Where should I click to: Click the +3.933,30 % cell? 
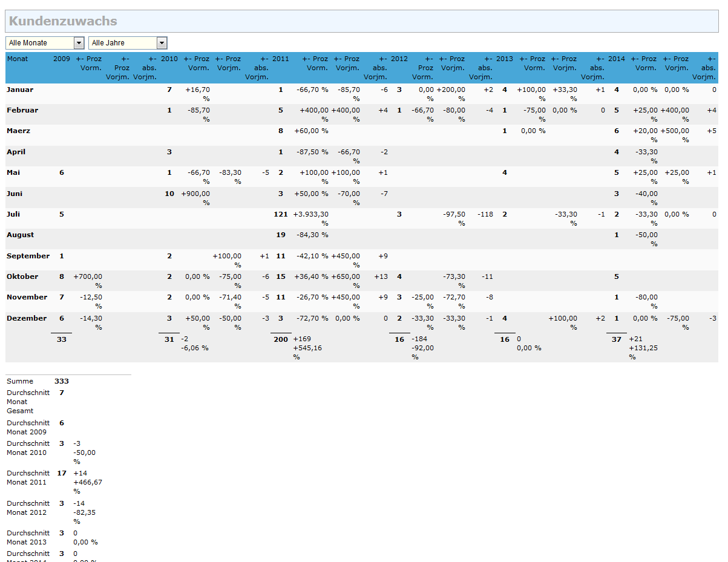coord(311,218)
